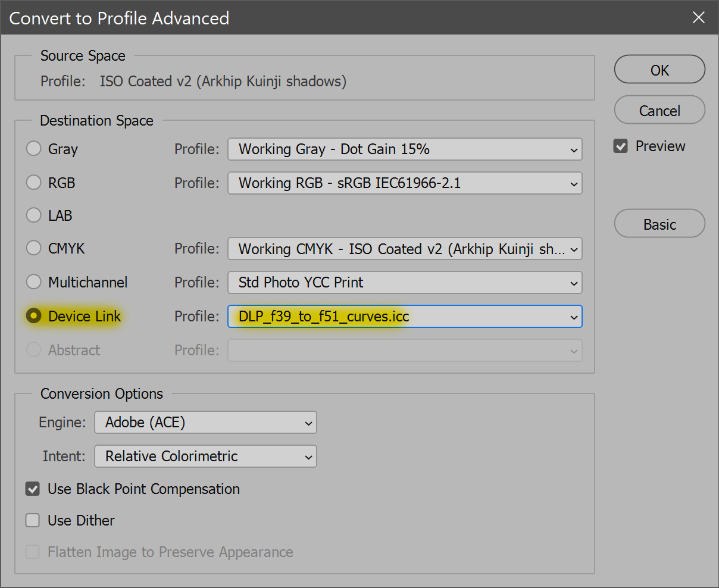Click the Device Link radio button
This screenshot has height=588, width=719.
coord(34,316)
